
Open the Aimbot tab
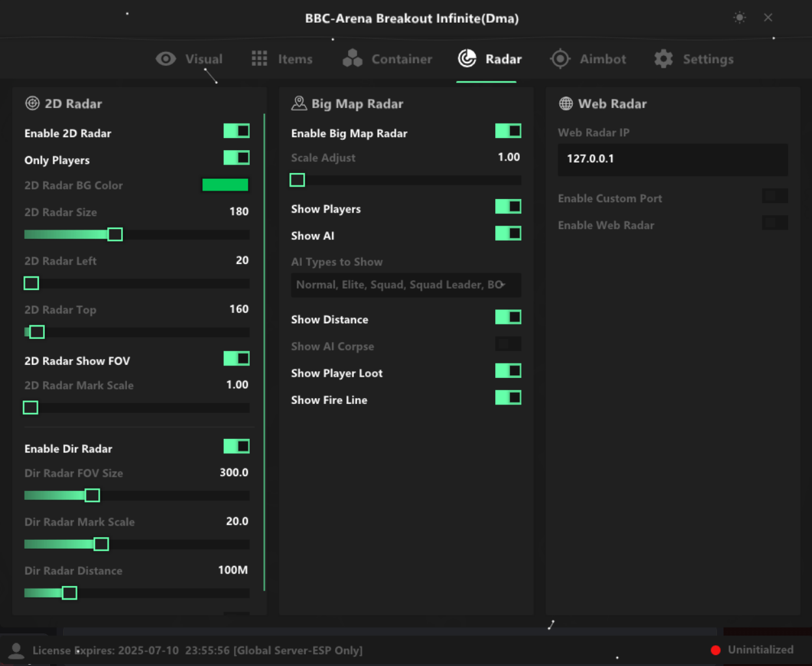tap(588, 59)
